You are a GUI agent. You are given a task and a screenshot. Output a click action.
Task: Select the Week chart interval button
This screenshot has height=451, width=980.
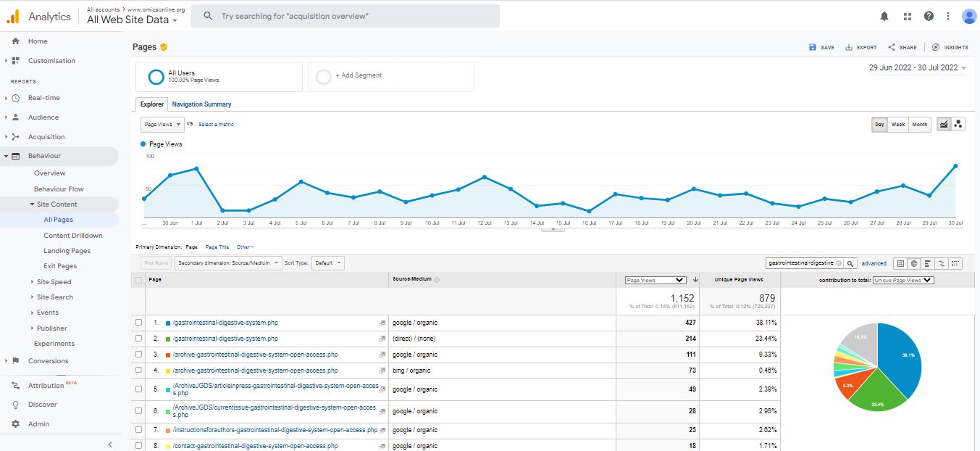tap(898, 125)
